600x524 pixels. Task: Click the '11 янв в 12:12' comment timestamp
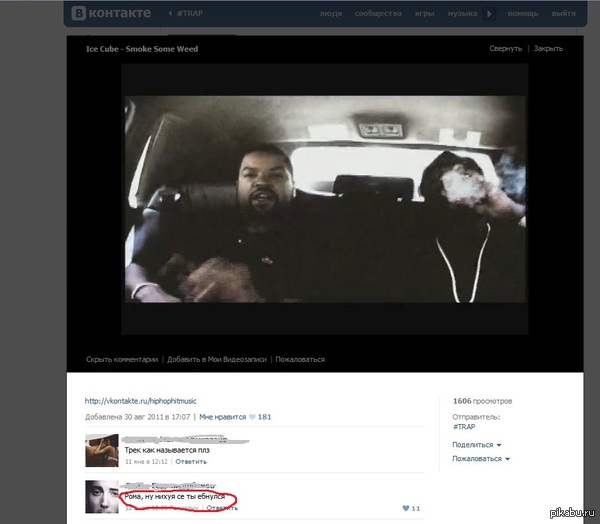(x=146, y=462)
